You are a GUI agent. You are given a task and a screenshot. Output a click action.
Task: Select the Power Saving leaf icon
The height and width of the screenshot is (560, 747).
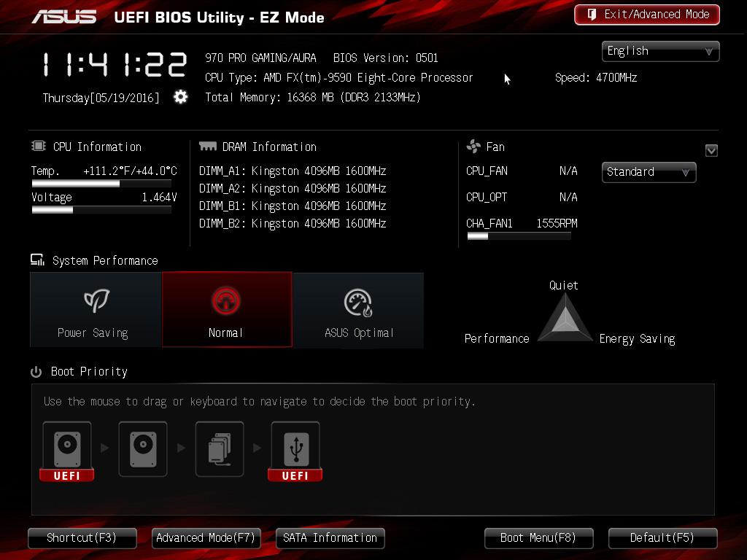pyautogui.click(x=97, y=300)
